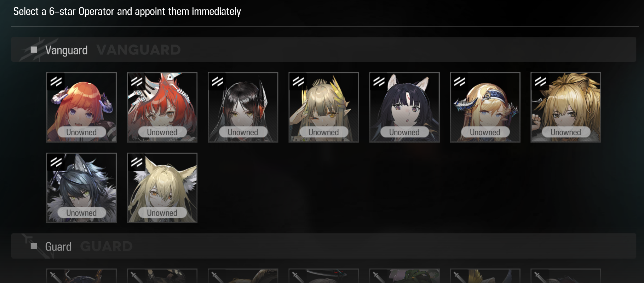Click the square bullet beside Guard heading

pos(34,246)
